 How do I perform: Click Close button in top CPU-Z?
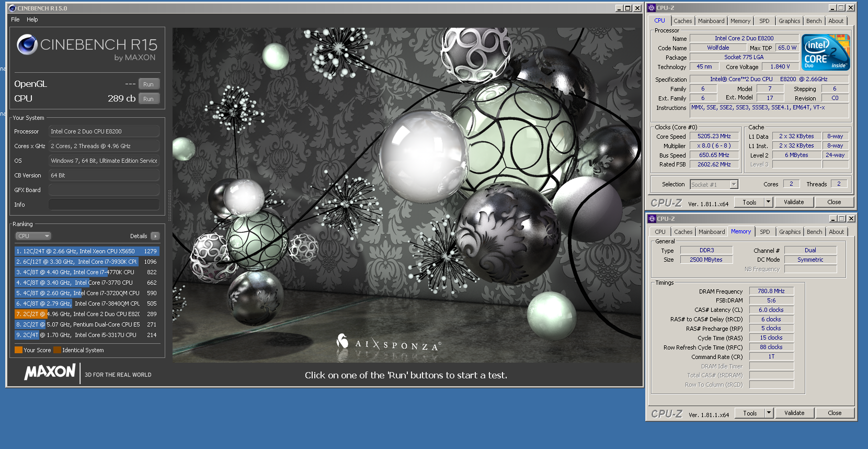(x=834, y=202)
